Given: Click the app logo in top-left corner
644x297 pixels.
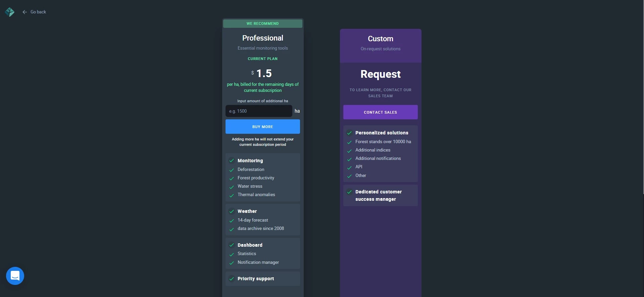Looking at the screenshot, I should [10, 12].
